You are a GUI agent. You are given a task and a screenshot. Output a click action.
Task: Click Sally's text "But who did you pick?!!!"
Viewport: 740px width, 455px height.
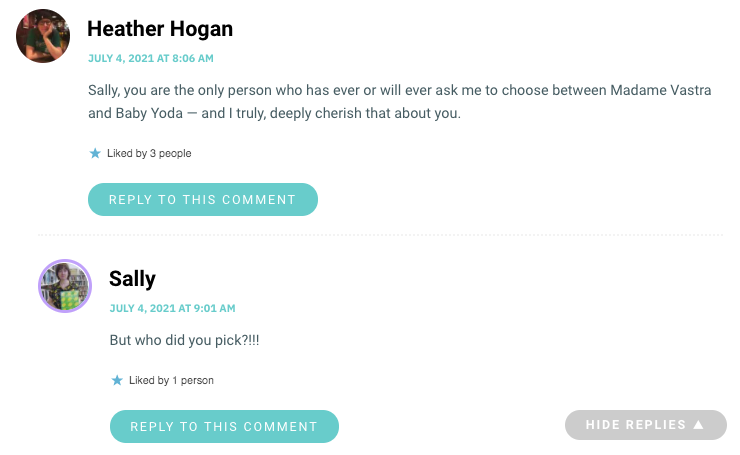185,340
